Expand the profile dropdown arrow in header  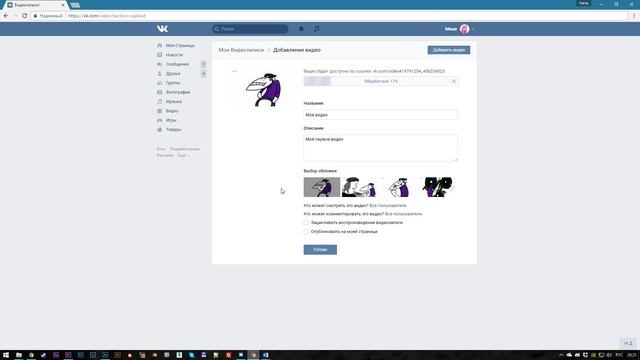coord(473,29)
